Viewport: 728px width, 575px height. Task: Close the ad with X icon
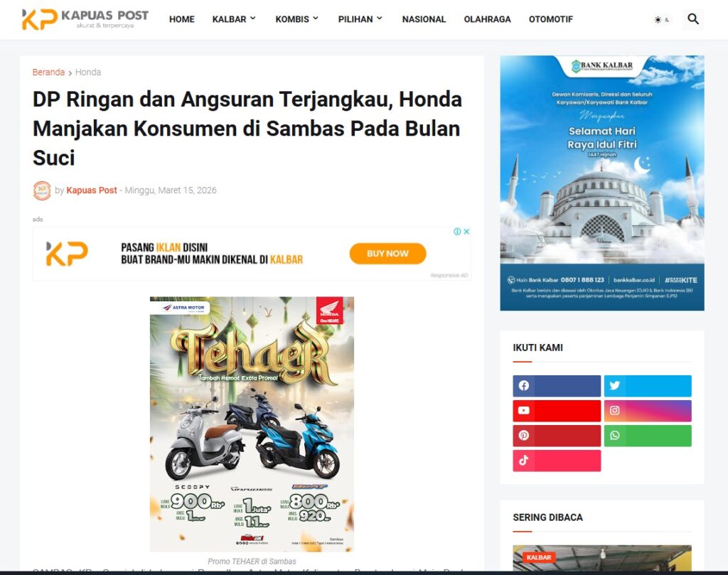tap(466, 232)
